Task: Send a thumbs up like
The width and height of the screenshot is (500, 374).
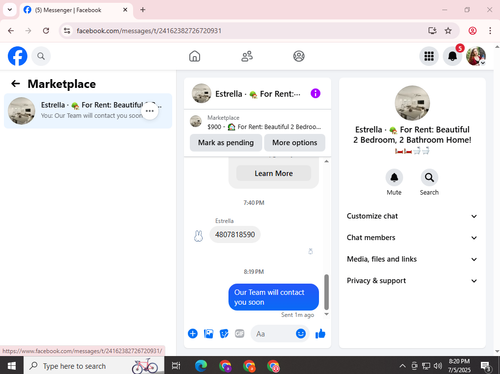Action: 320,333
